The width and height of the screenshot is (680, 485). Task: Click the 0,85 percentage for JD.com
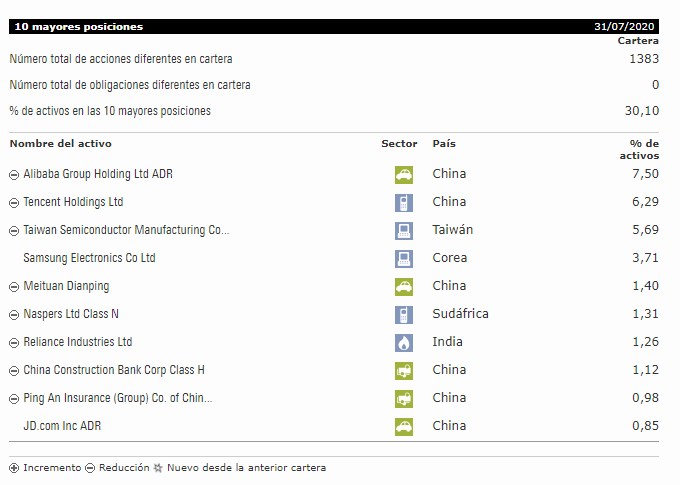[645, 426]
